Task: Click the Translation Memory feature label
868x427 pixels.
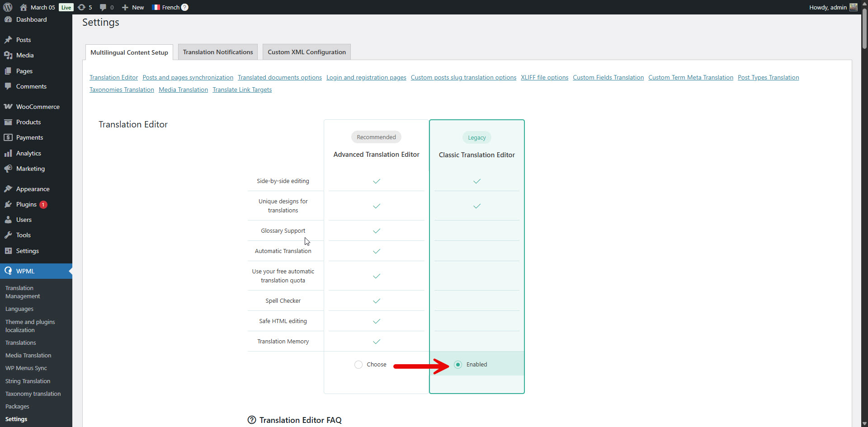Action: coord(283,342)
